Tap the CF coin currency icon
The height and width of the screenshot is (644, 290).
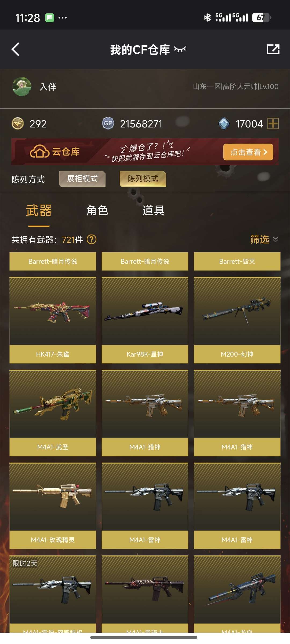point(18,124)
